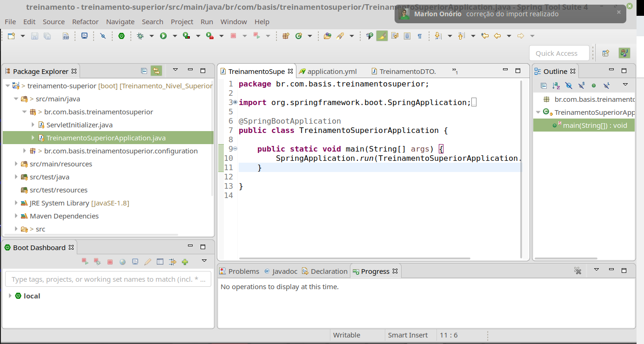Click the Boot Dashboard filter input field
The image size is (644, 344).
point(107,279)
